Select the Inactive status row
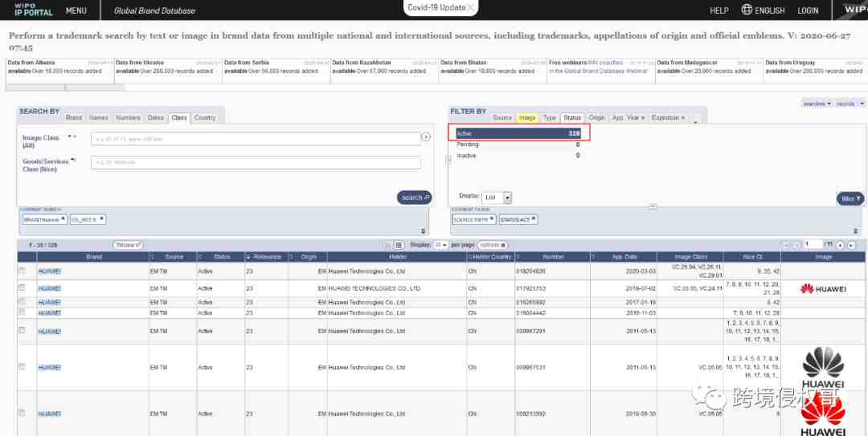Viewport: 868px width, 436px height. [518, 156]
